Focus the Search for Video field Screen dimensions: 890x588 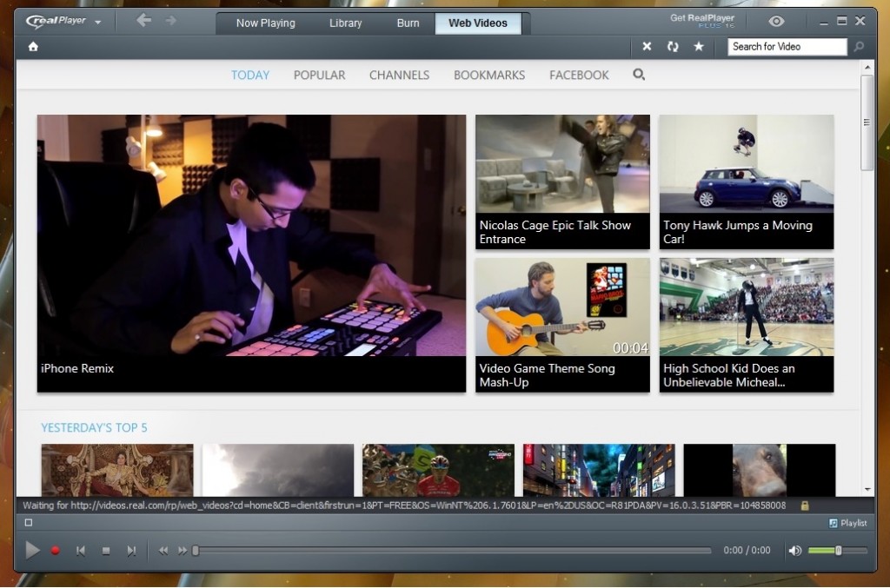click(x=787, y=47)
